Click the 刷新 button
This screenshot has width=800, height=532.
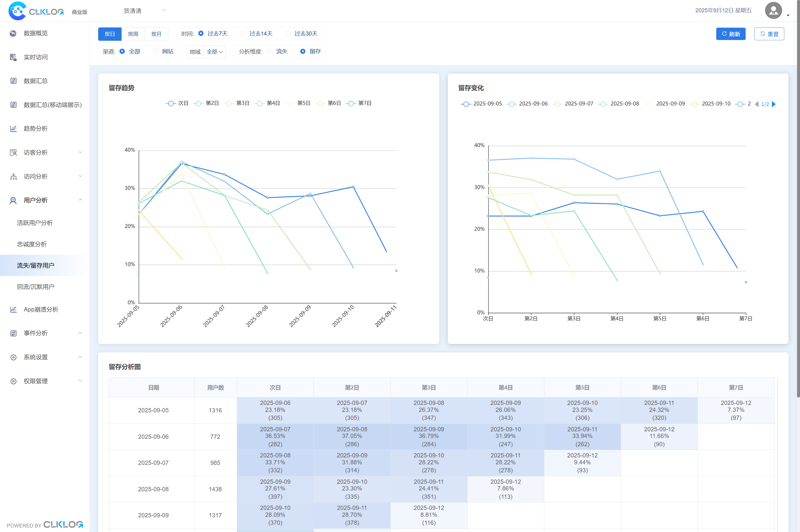[730, 34]
